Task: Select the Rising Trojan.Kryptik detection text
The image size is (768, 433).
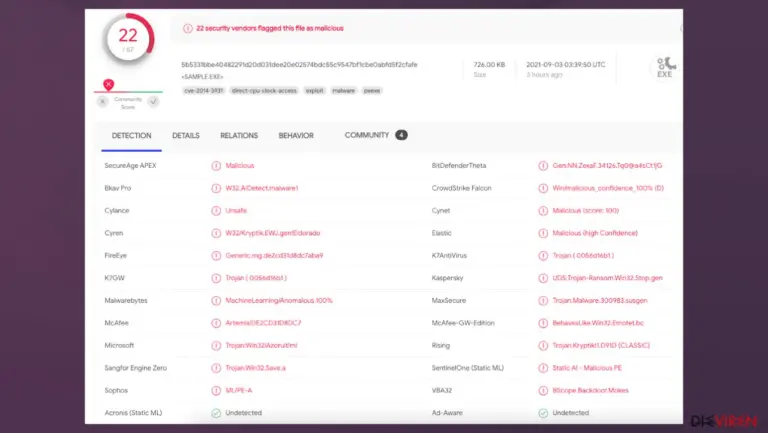Action: point(601,345)
